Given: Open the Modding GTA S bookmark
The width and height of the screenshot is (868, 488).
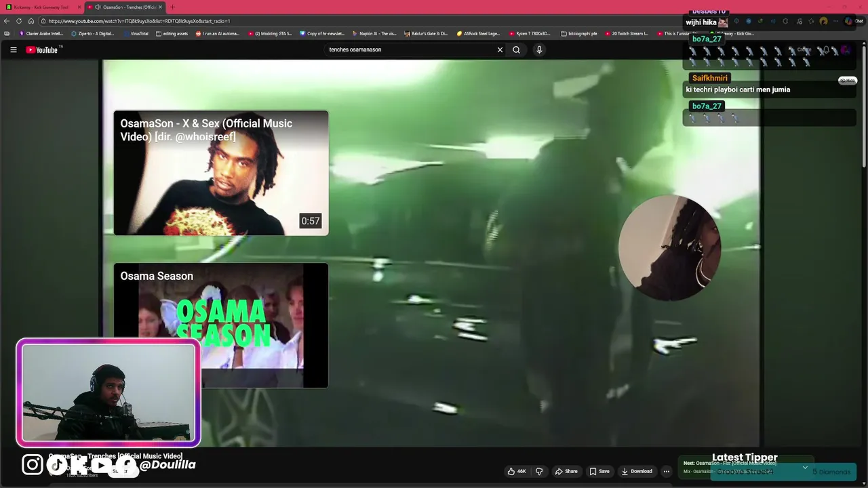Looking at the screenshot, I should (270, 33).
